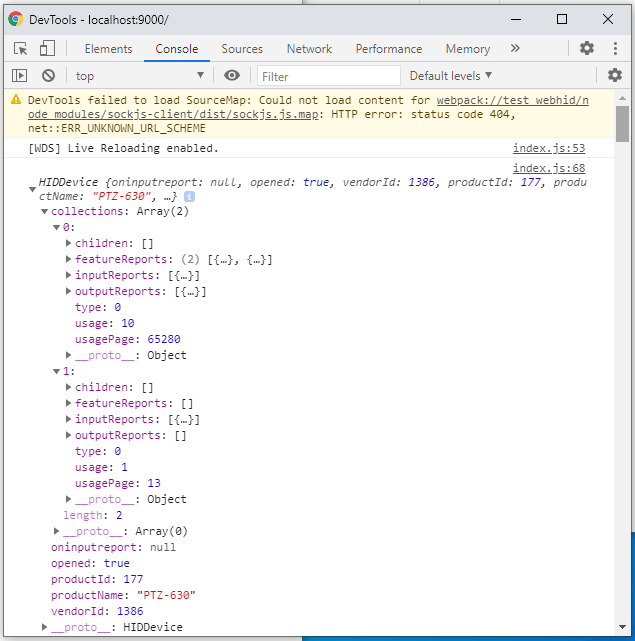Clear the console with the block icon
This screenshot has width=635, height=641.
pos(48,76)
